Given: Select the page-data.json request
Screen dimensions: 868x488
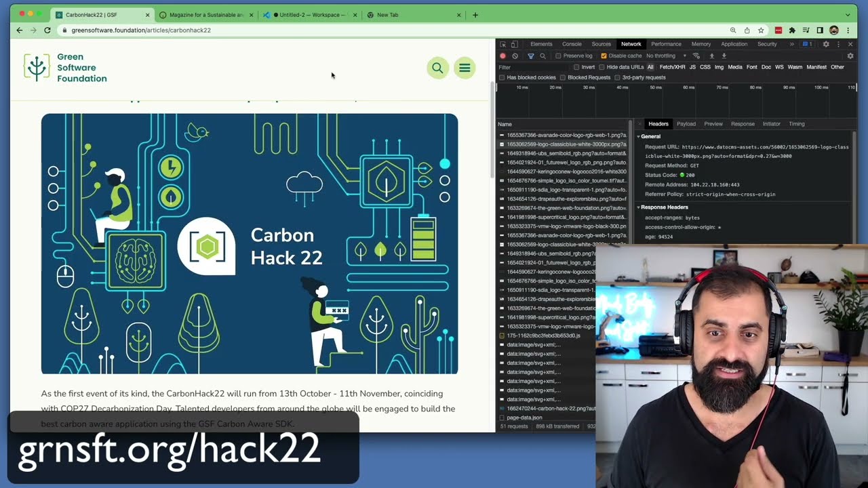Looking at the screenshot, I should [x=546, y=418].
